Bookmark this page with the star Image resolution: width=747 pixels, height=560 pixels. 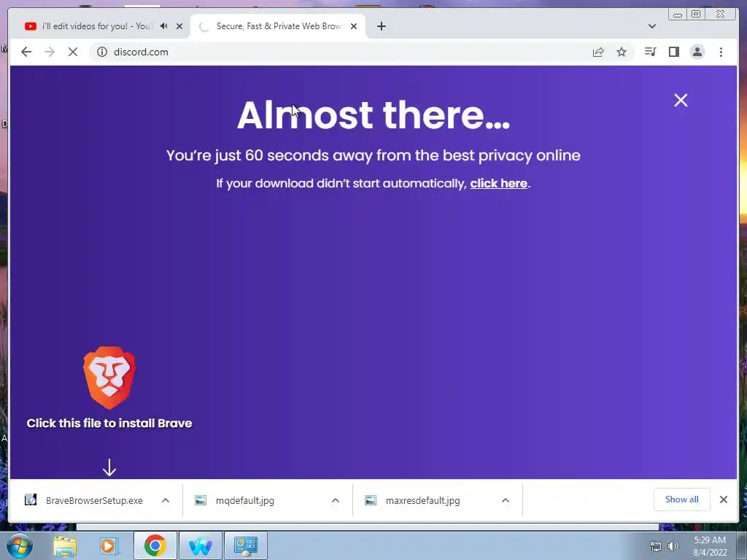622,52
